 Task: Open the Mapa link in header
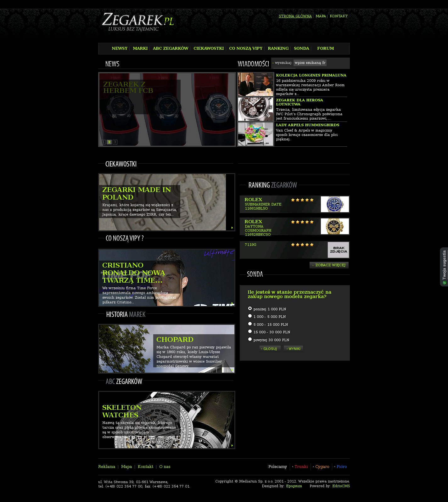[x=321, y=16]
